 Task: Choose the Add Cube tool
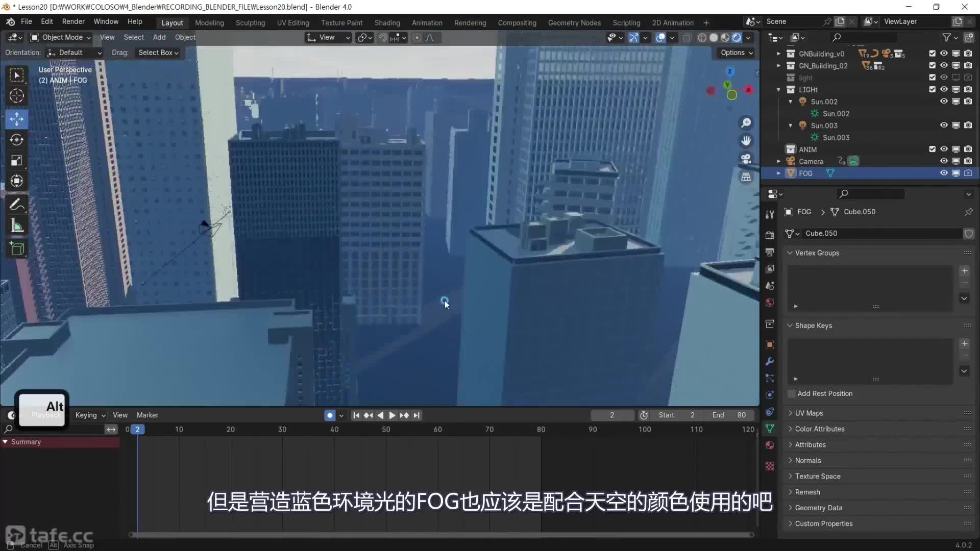click(x=16, y=248)
